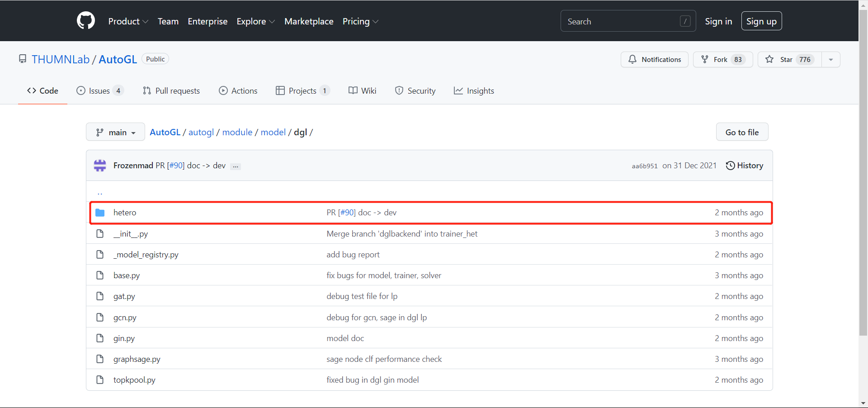This screenshot has height=408, width=868.
Task: Click the Notifications bell button
Action: point(654,59)
